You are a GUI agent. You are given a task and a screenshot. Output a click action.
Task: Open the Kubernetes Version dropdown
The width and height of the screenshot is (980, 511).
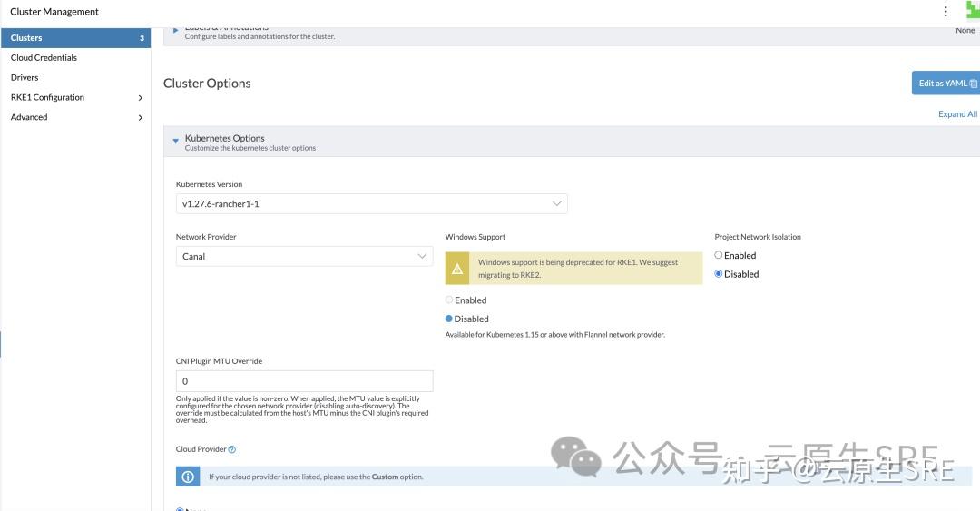coord(372,204)
